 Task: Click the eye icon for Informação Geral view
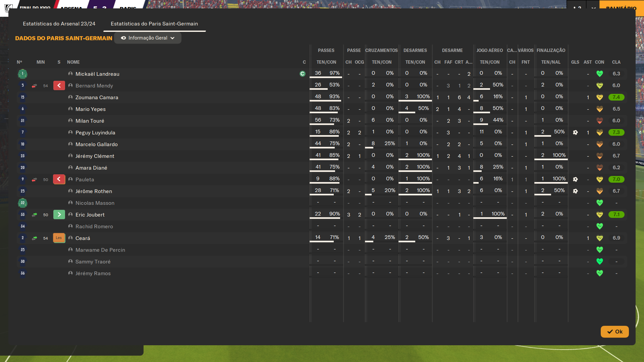123,38
